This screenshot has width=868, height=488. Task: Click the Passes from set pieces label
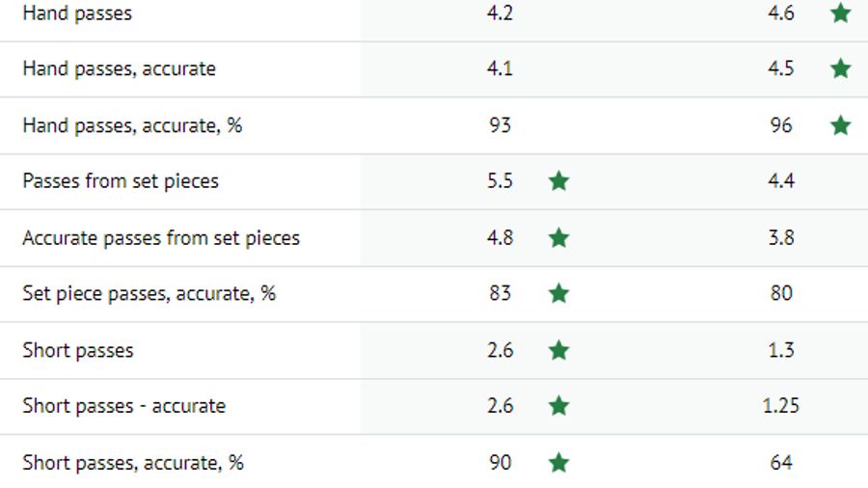pos(121,181)
